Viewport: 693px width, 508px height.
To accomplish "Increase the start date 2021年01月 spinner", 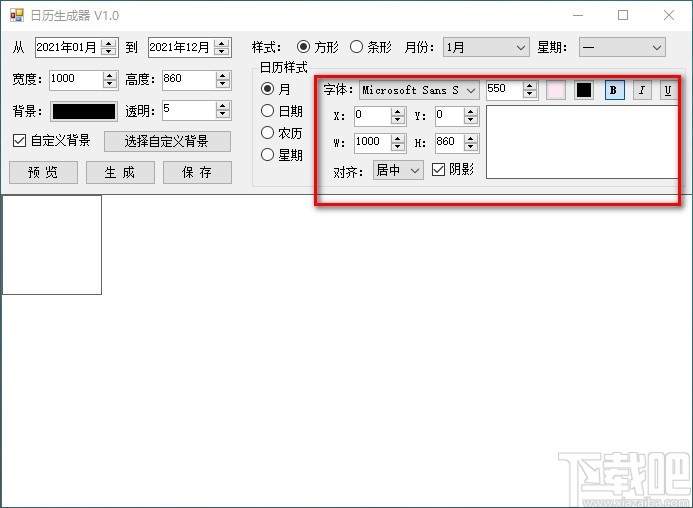I will (108, 43).
